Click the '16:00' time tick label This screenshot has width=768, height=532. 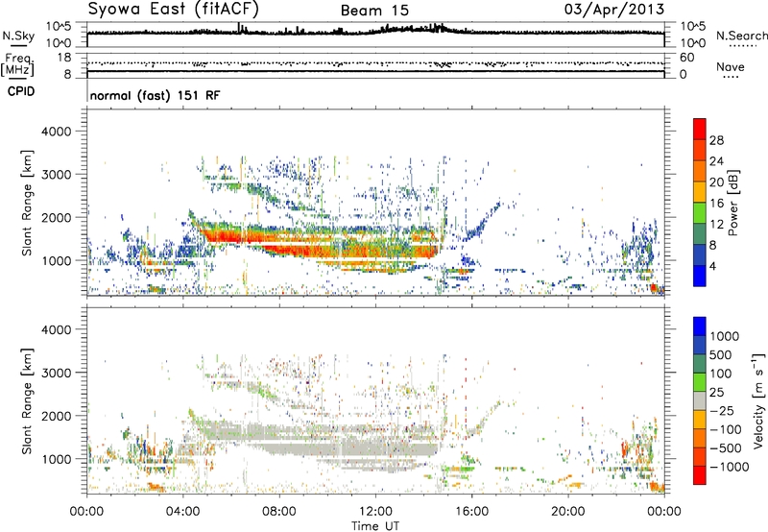pyautogui.click(x=471, y=512)
